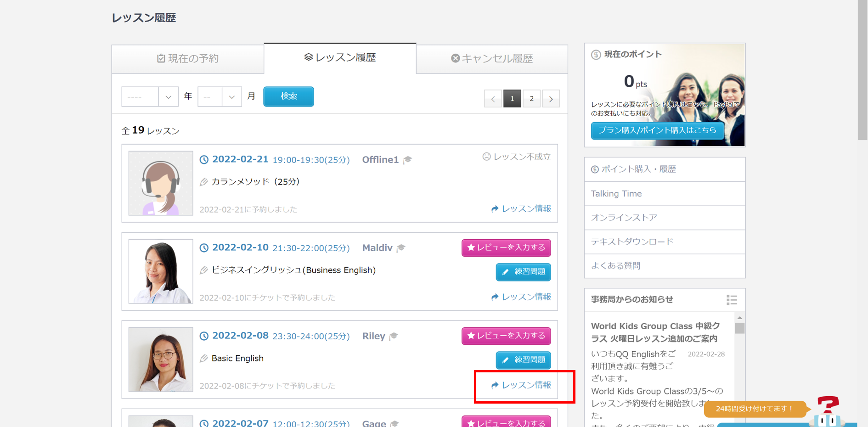The image size is (868, 427).
Task: Open 練習問題 for Riley's Basic English lesson
Action: [523, 360]
